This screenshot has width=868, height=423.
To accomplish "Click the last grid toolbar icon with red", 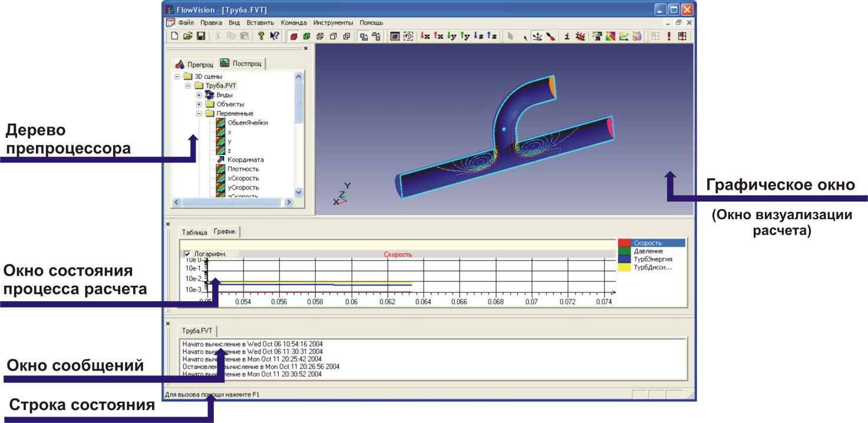I will pos(682,36).
